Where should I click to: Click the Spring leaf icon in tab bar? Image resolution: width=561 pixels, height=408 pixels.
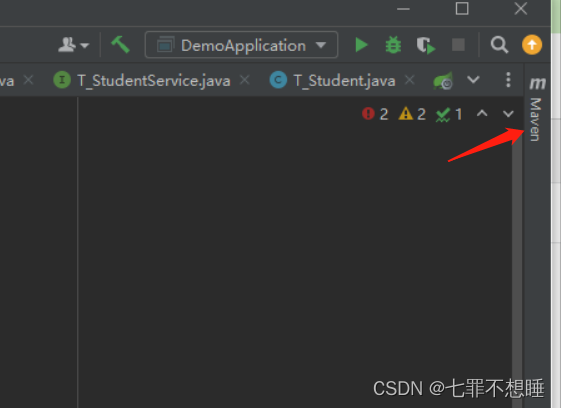pyautogui.click(x=443, y=80)
